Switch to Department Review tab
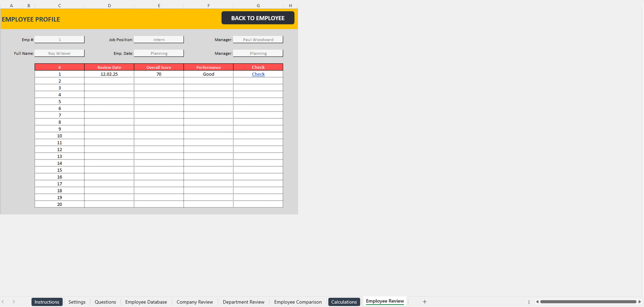 (x=244, y=302)
